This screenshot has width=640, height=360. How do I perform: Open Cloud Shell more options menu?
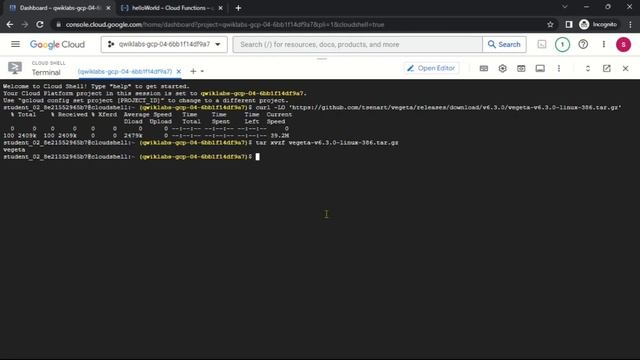point(559,69)
